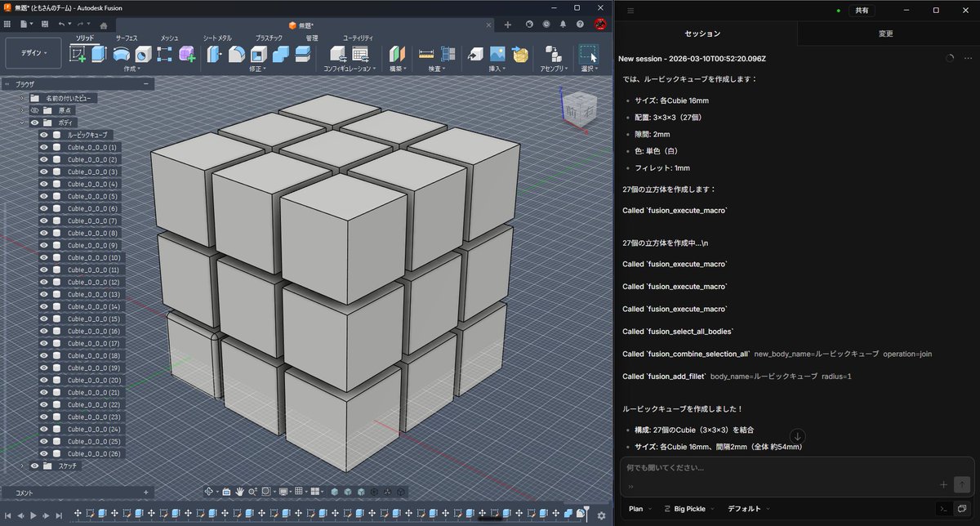Click the Big Pickle model selector
Image resolution: width=980 pixels, height=526 pixels.
click(688, 508)
